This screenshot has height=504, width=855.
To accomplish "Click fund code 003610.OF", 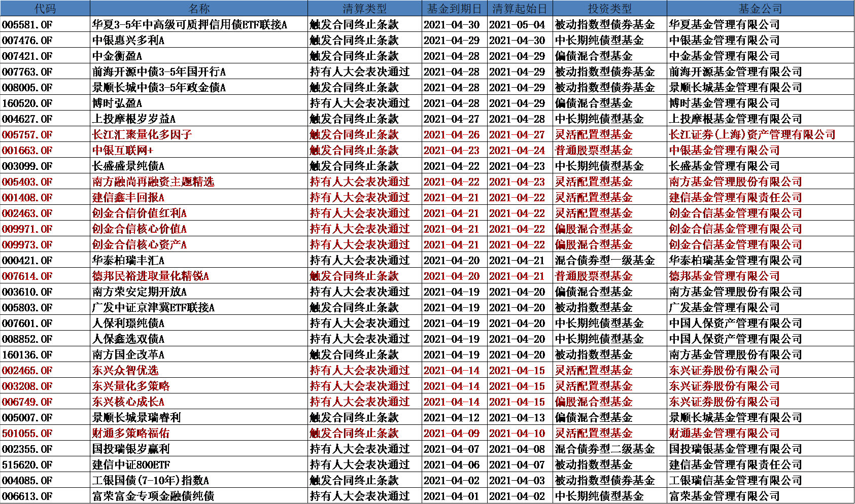I will [27, 292].
